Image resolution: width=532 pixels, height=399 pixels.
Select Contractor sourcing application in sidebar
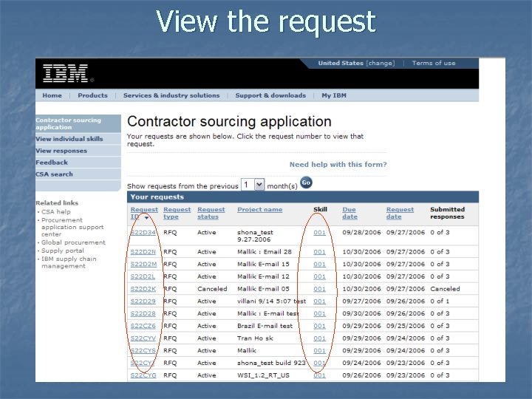[x=78, y=123]
